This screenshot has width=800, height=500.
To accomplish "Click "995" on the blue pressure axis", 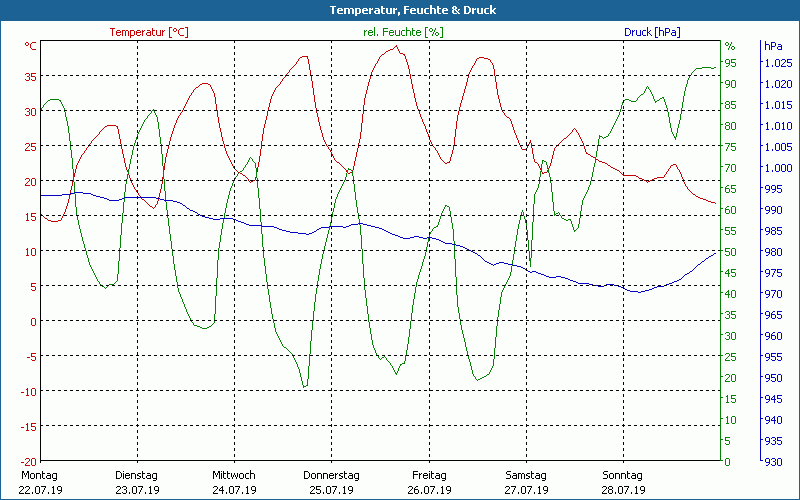I will click(773, 189).
